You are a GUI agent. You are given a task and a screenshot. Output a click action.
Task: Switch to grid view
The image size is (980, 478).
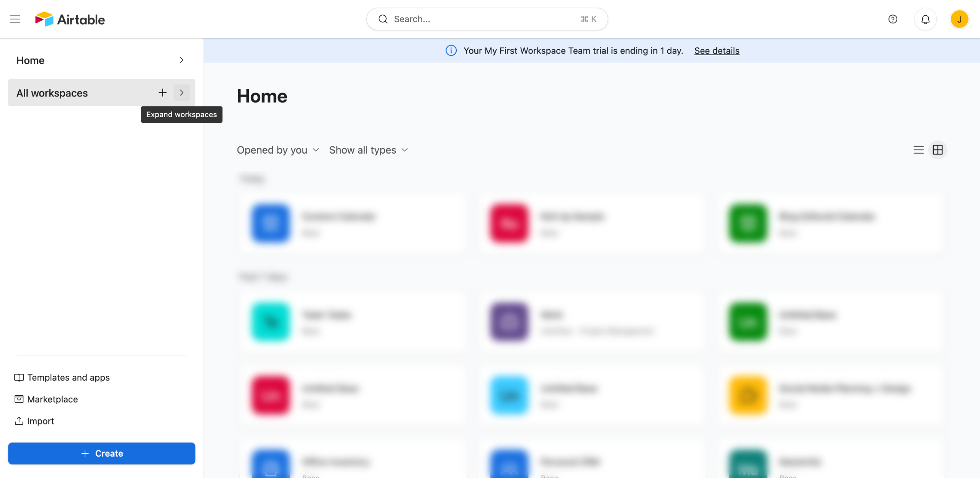click(x=938, y=150)
